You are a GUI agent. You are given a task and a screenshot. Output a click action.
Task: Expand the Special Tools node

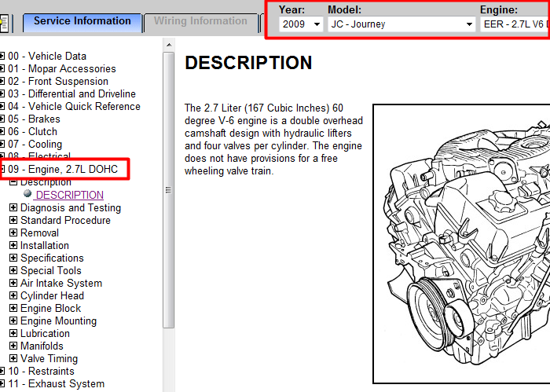[13, 271]
